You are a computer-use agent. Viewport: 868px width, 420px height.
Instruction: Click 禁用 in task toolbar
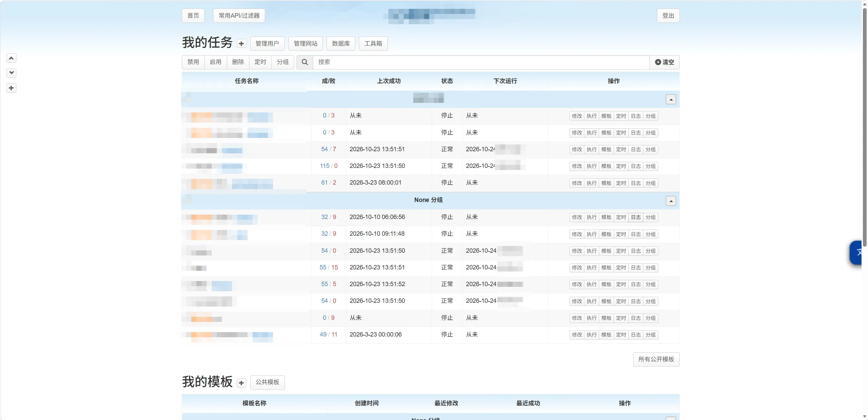point(193,62)
